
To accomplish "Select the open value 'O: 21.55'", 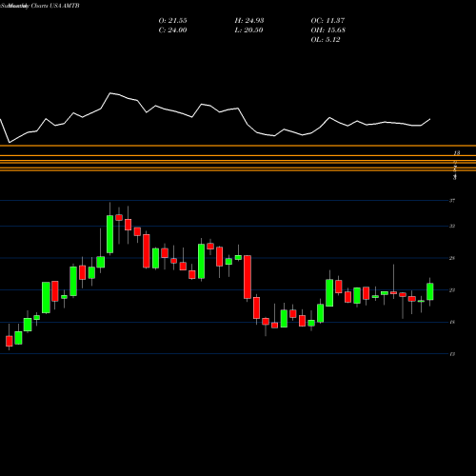I will tap(172, 21).
